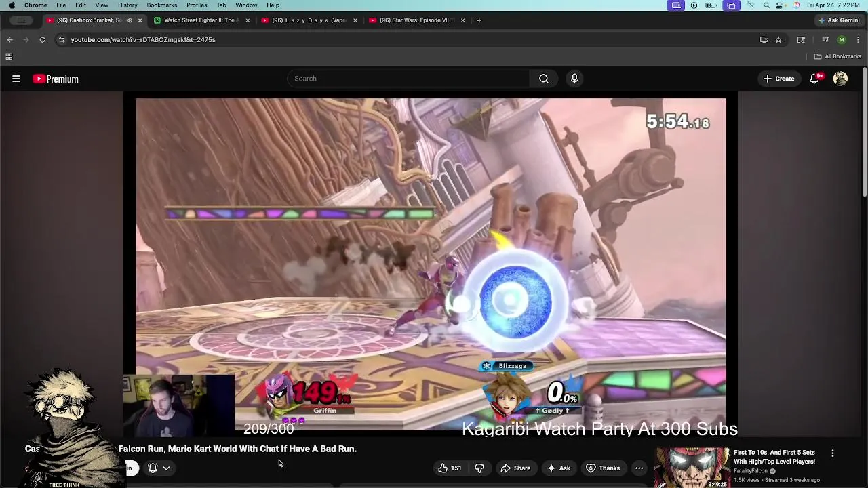Viewport: 868px width, 488px height.
Task: Dislike the video with thumbs down
Action: click(479, 468)
